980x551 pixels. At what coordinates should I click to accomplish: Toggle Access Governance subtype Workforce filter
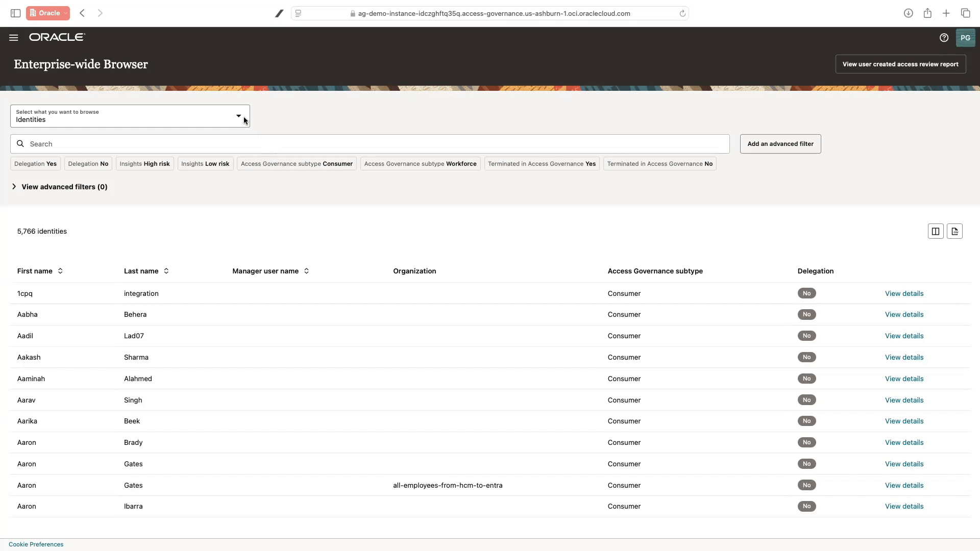point(420,163)
